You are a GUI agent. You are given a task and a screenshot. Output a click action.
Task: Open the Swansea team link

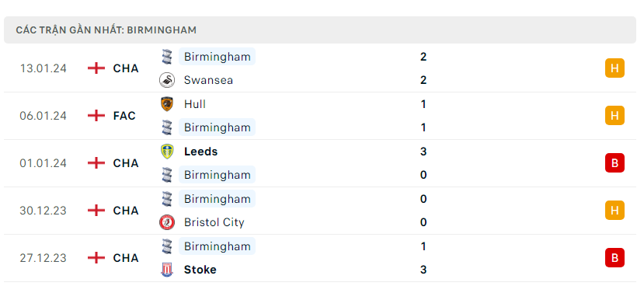click(208, 80)
